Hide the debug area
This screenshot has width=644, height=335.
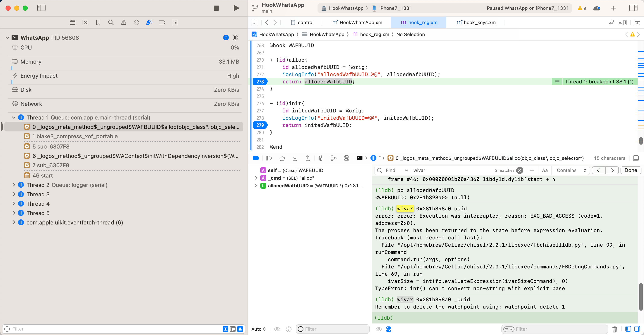pos(636,158)
